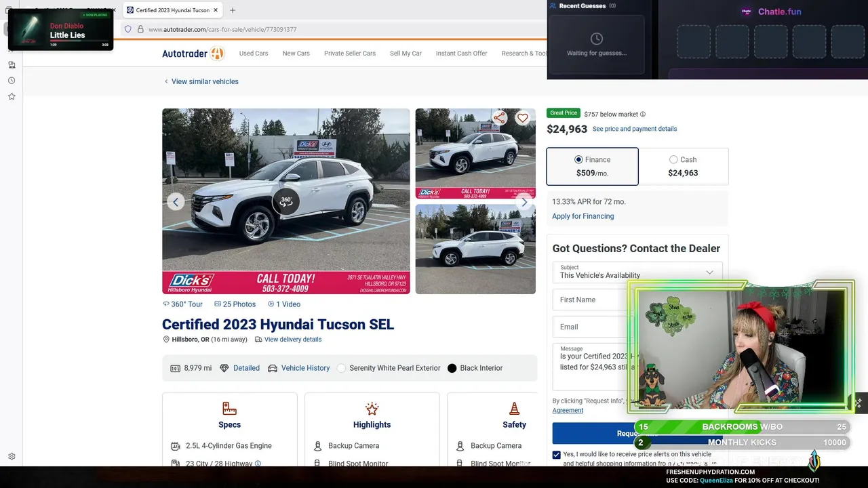Open the top-right car thumbnail photo
This screenshot has width=868, height=488.
[475, 153]
